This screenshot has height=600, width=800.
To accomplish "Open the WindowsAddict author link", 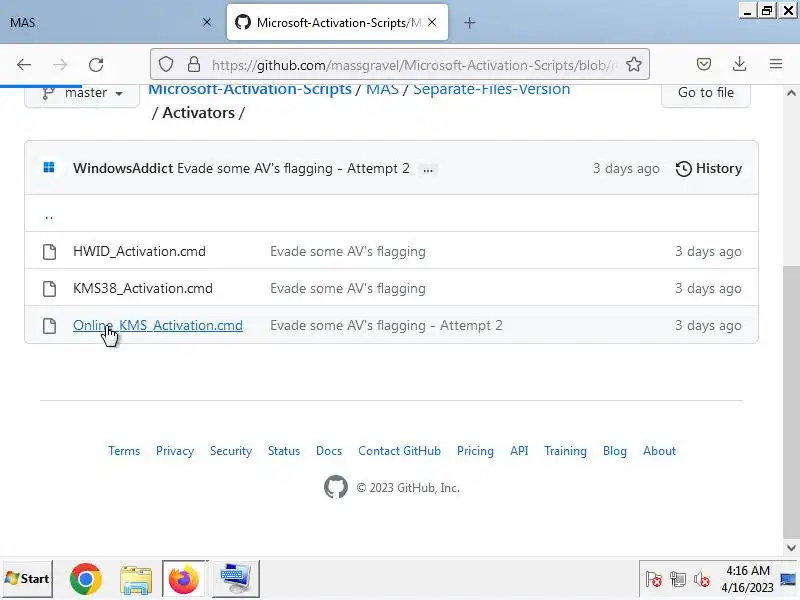I will point(123,168).
